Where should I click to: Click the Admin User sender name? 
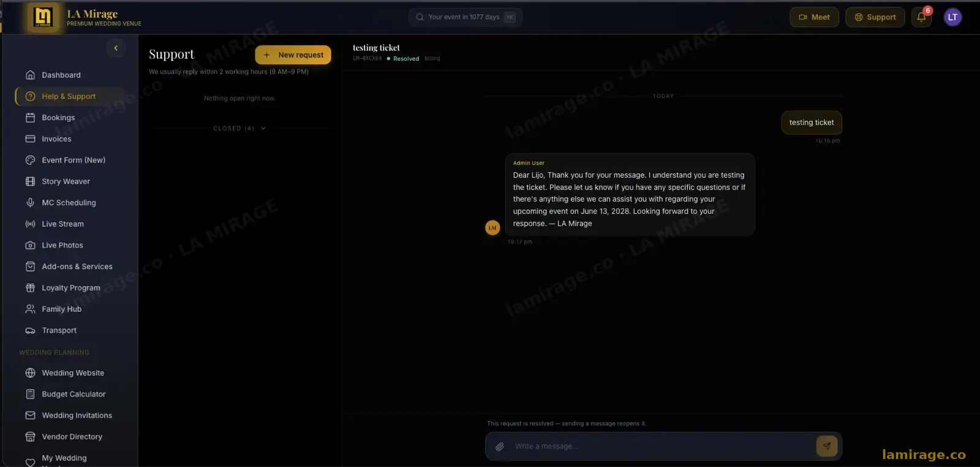529,163
